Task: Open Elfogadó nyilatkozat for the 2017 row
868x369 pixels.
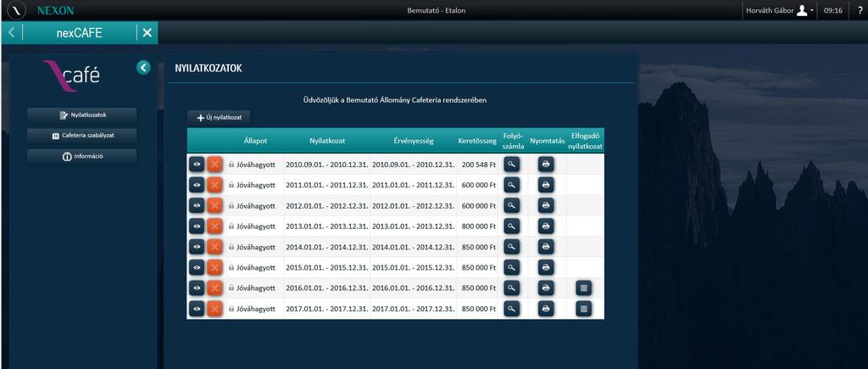Action: (x=583, y=309)
